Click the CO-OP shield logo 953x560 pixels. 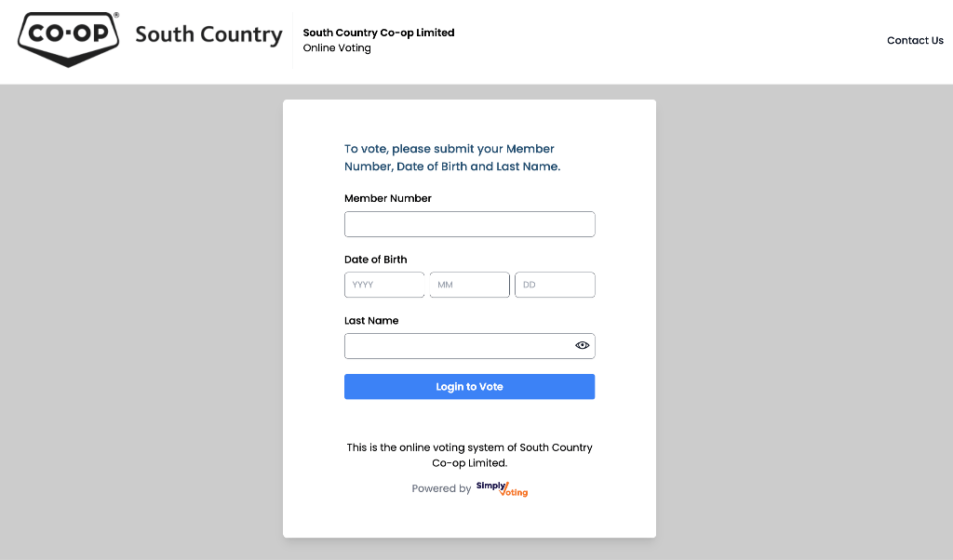click(x=69, y=38)
